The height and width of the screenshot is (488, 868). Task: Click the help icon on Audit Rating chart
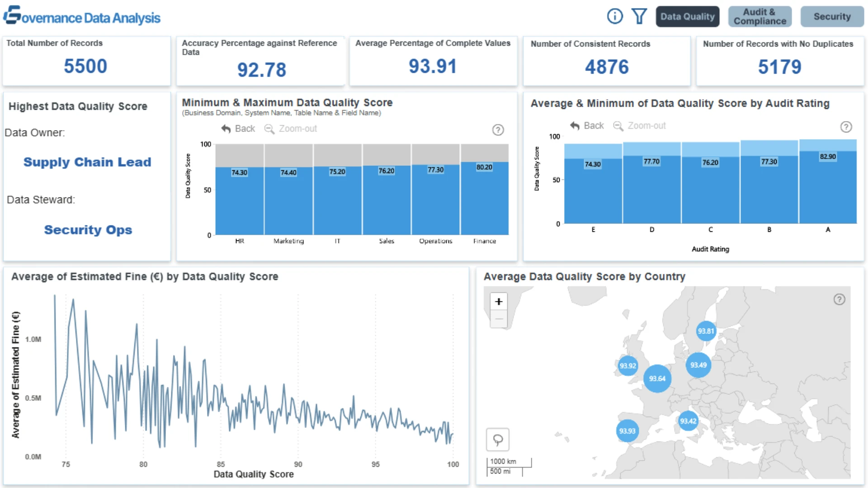click(x=846, y=127)
